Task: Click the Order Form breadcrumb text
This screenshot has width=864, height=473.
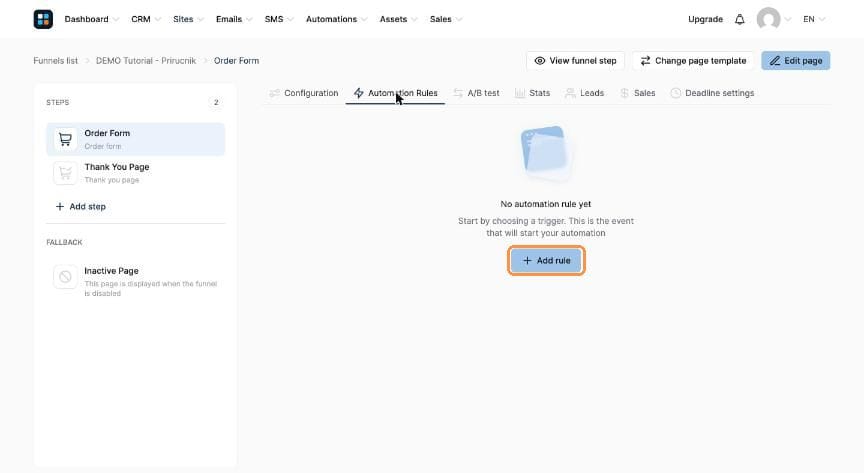Action: point(236,61)
